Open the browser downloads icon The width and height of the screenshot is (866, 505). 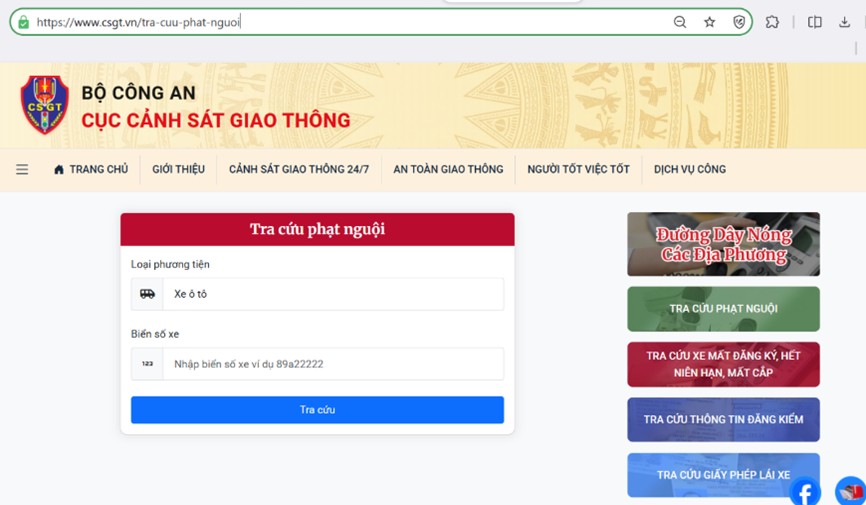(x=844, y=22)
